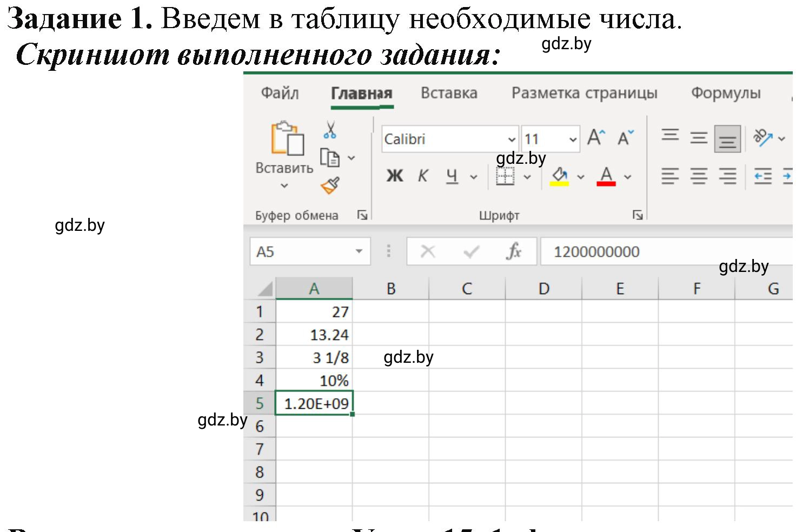
Task: Select cell containing 1.20E+09
Action: pos(314,403)
